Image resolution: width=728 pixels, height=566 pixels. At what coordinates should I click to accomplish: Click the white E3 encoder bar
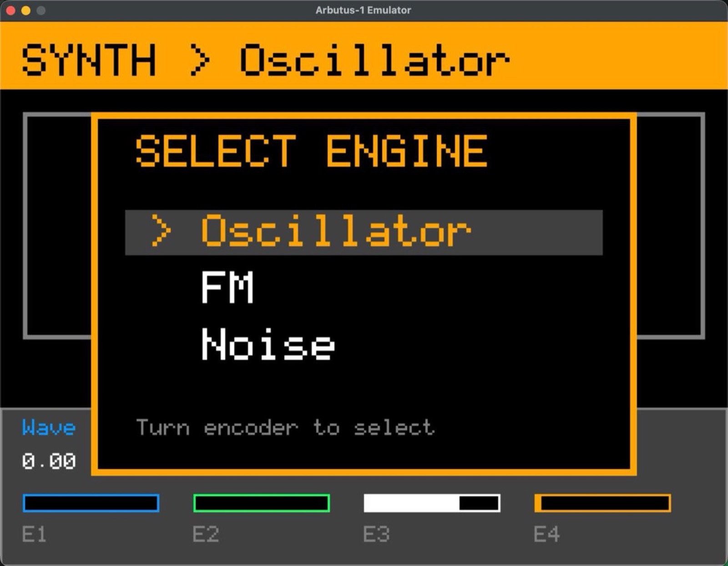coord(432,503)
